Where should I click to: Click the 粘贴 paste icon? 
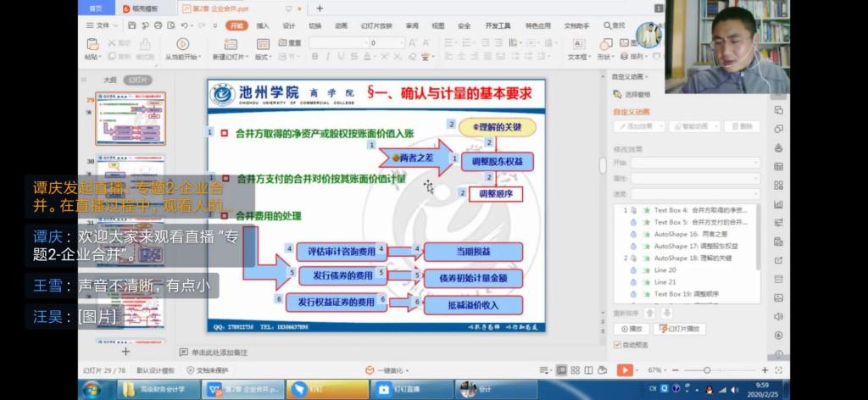[x=93, y=44]
